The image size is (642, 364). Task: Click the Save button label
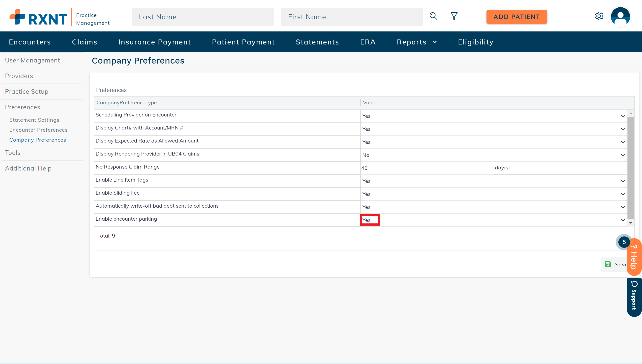click(x=621, y=264)
